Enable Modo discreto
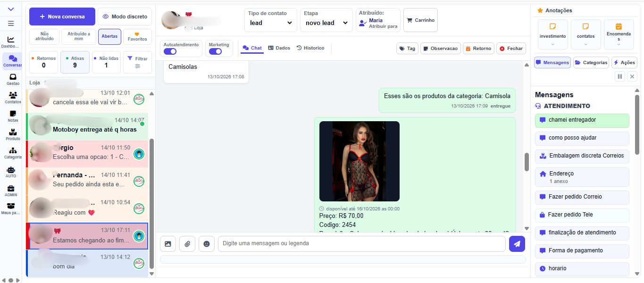 pos(125,17)
